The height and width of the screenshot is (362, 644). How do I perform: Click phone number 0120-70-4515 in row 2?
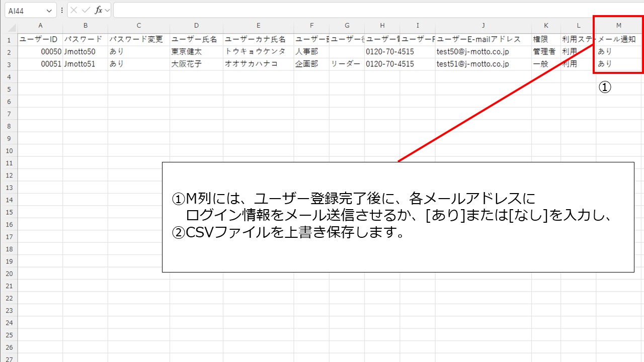point(390,52)
